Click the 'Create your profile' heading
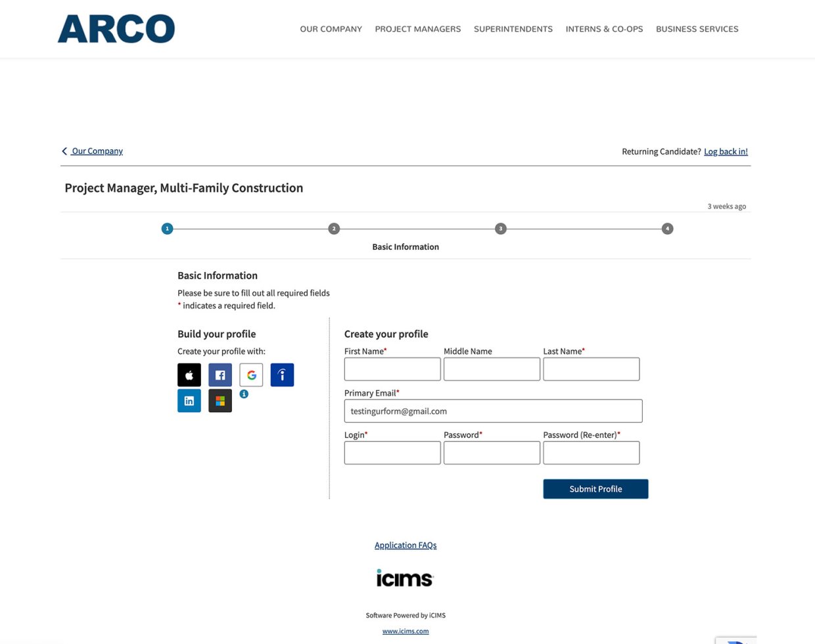Viewport: 815px width, 644px height. pos(386,334)
